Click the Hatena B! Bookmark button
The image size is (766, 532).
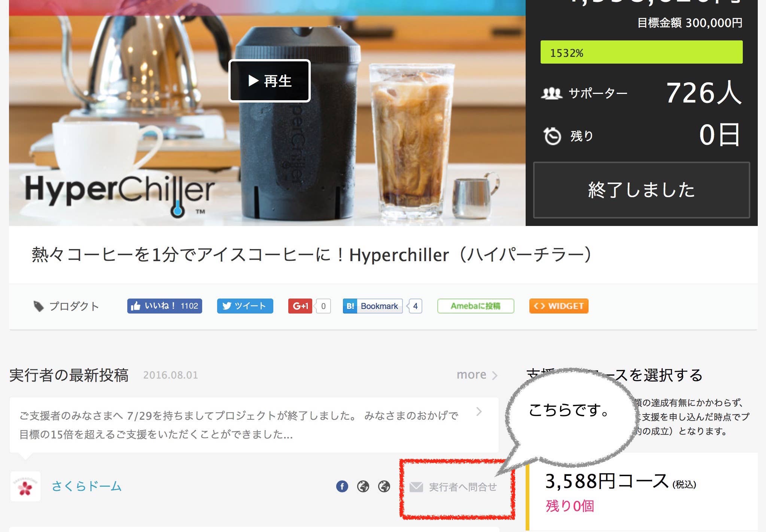[373, 306]
